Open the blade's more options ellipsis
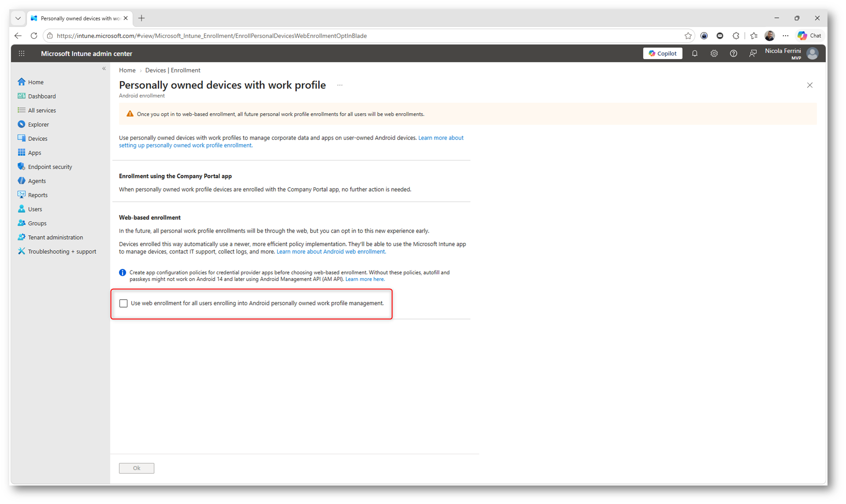This screenshot has width=846, height=504. 340,85
